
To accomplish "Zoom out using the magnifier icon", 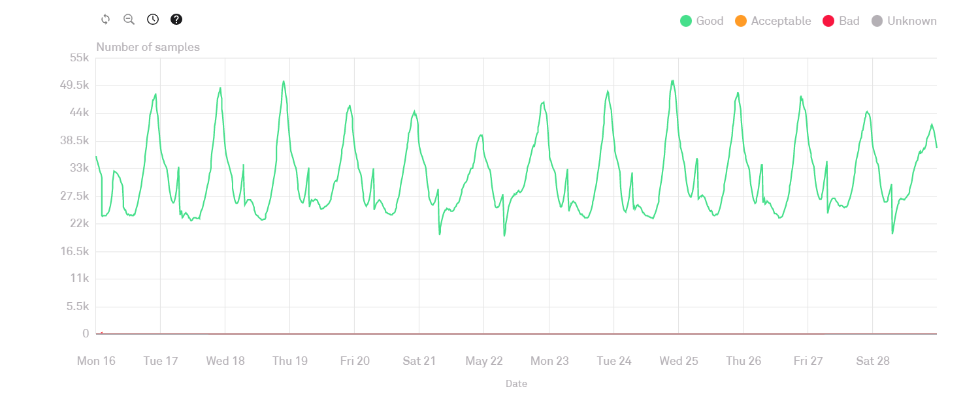I will tap(129, 20).
